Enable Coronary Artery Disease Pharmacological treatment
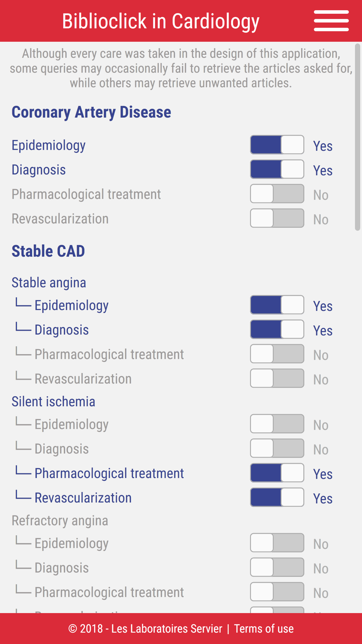This screenshot has width=362, height=644. pos(277,194)
